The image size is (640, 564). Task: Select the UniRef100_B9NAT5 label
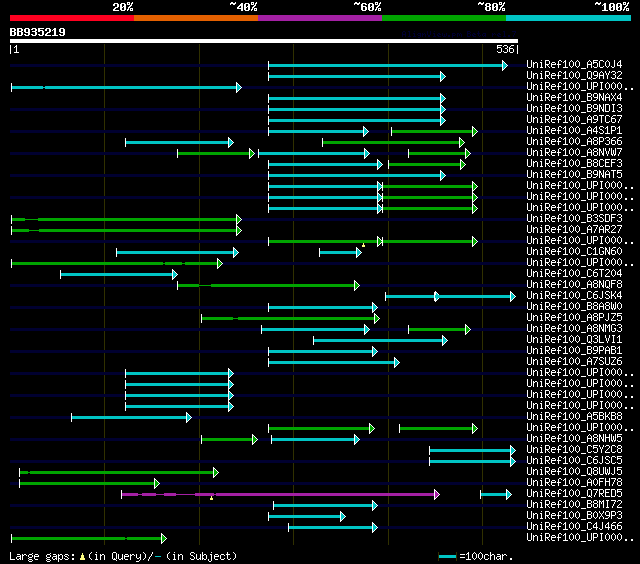click(574, 175)
